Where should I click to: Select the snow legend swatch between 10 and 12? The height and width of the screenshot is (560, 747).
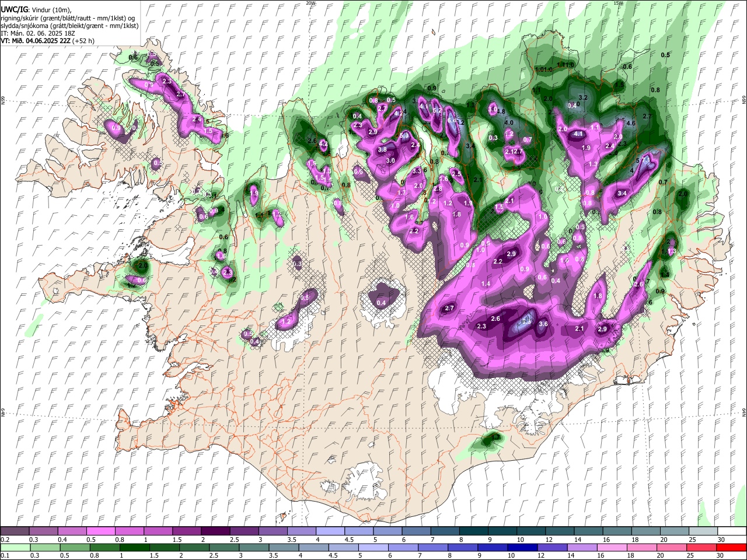[531, 531]
